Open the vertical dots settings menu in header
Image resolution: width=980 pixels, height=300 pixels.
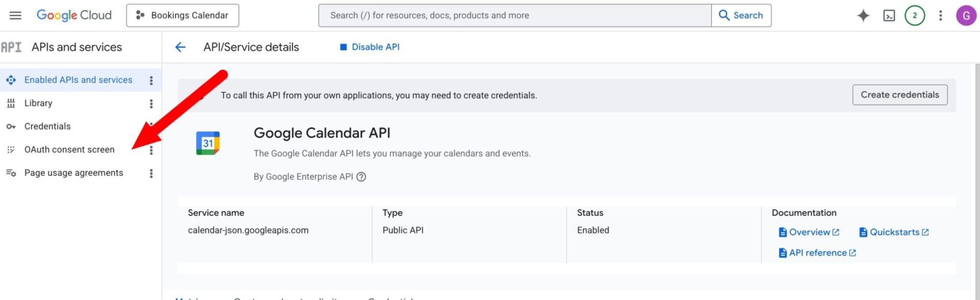pos(940,15)
